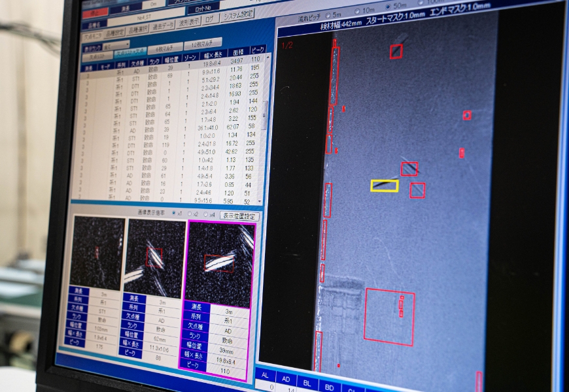Click the 表示位置設定 button
The width and height of the screenshot is (569, 392).
[239, 216]
